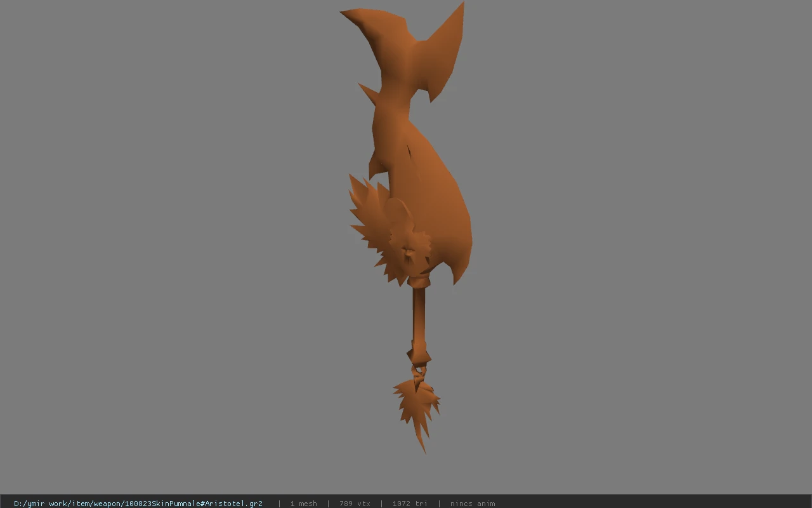Click the file path ending in Aristotel.gr2
Image resolution: width=812 pixels, height=508 pixels.
click(x=138, y=504)
